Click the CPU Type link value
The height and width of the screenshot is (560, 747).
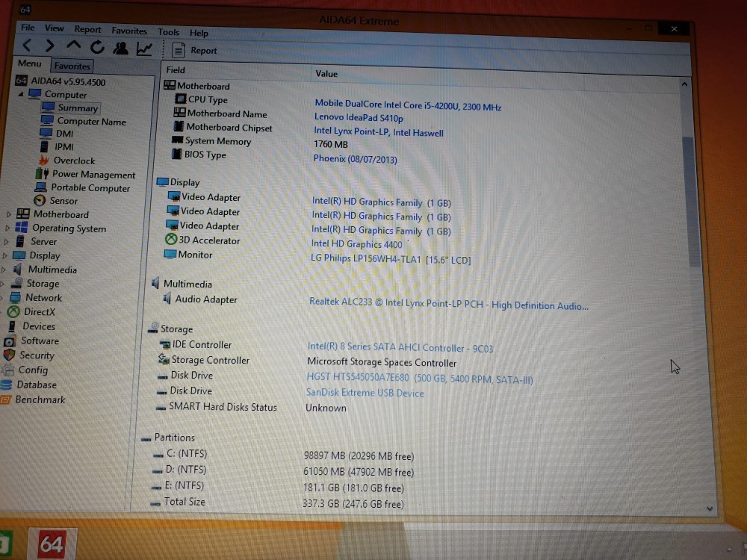(x=408, y=105)
